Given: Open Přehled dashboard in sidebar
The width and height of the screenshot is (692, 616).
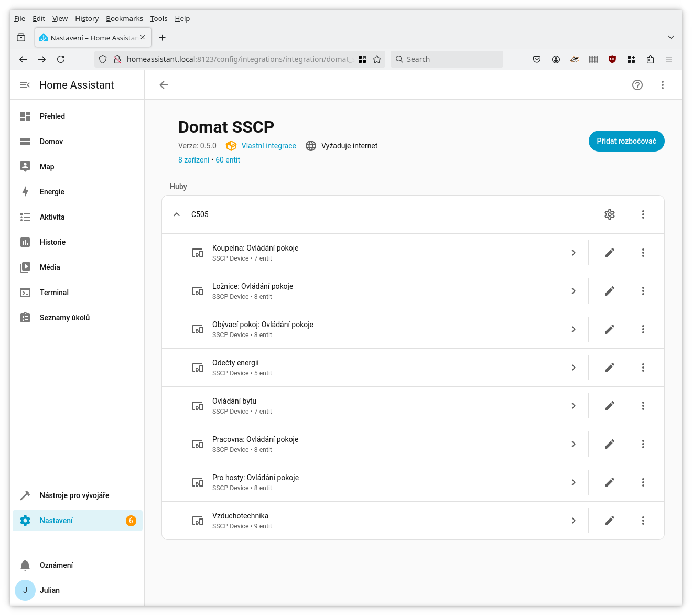Looking at the screenshot, I should pyautogui.click(x=78, y=116).
